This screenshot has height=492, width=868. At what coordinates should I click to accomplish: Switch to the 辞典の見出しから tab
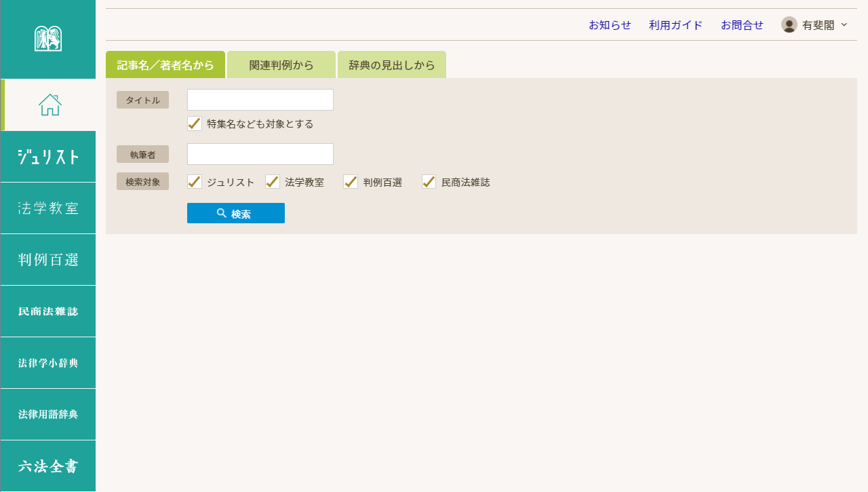point(392,64)
